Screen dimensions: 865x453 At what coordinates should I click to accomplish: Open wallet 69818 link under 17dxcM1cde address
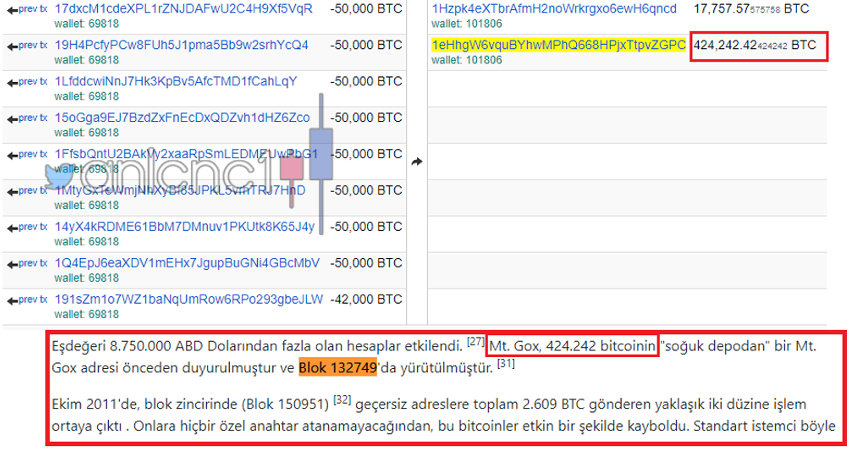click(x=87, y=24)
